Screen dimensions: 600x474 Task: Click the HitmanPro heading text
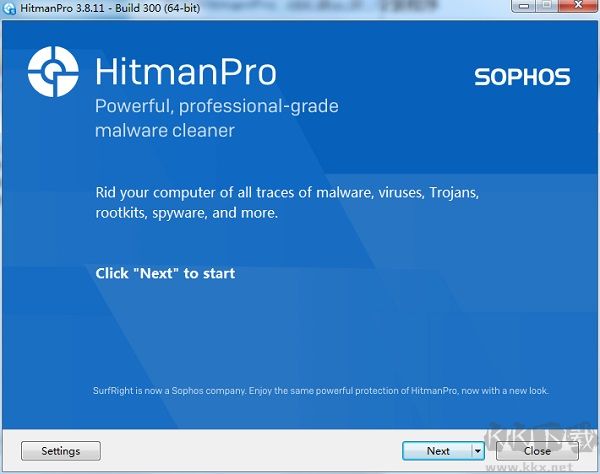[186, 72]
